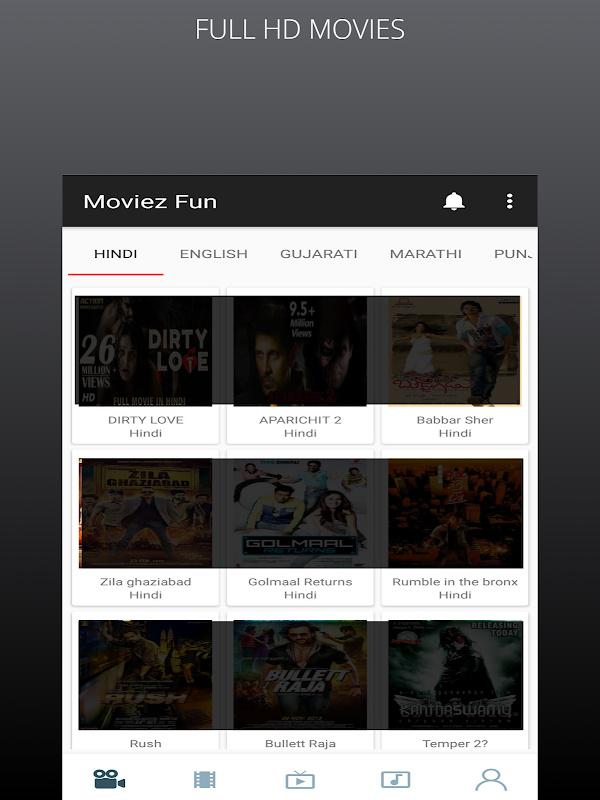This screenshot has height=800, width=600.
Task: Click the 'APARICHIT 2' title text
Action: 300,420
